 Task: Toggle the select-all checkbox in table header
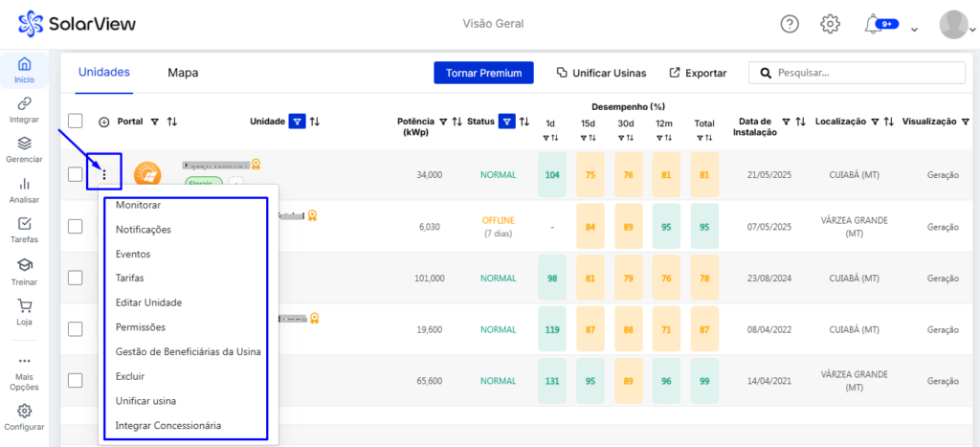75,121
